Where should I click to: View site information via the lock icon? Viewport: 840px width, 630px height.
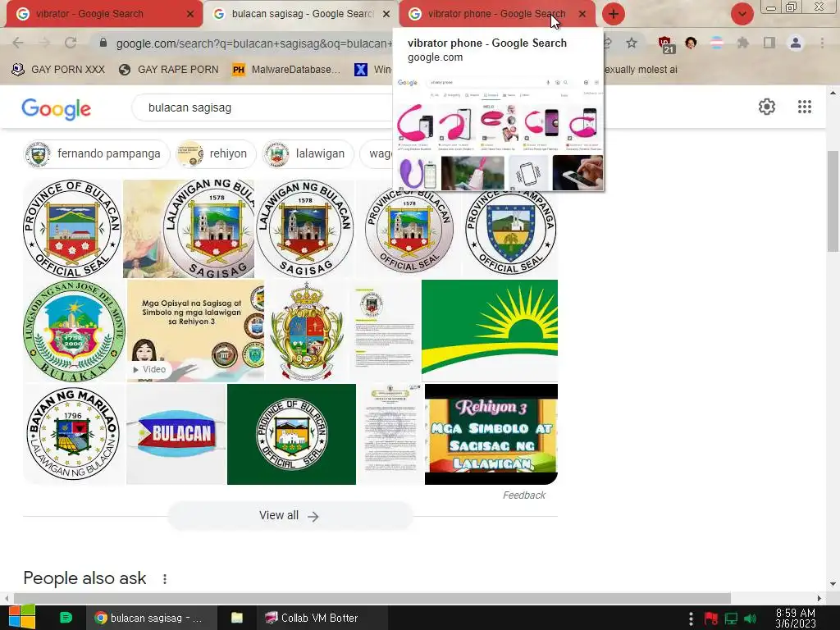point(103,43)
